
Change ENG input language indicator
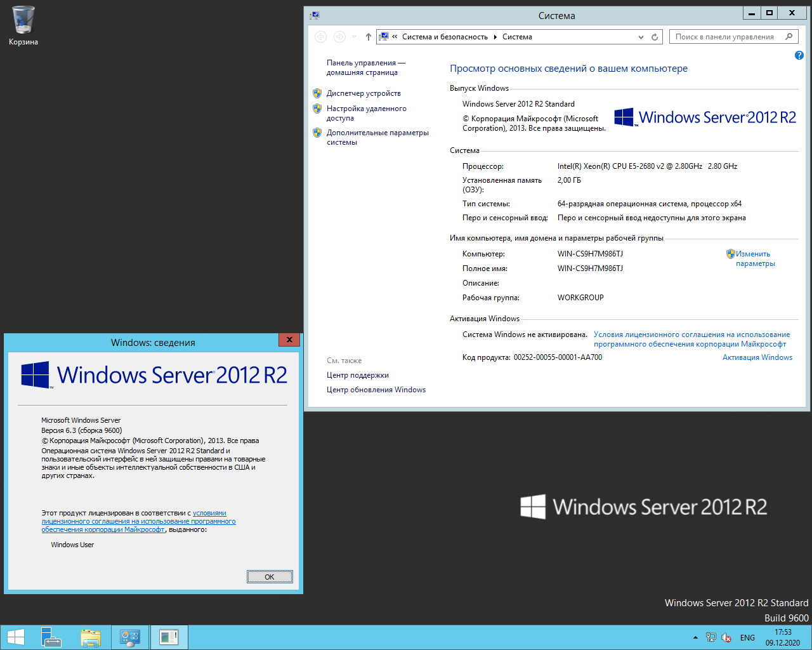pos(747,637)
